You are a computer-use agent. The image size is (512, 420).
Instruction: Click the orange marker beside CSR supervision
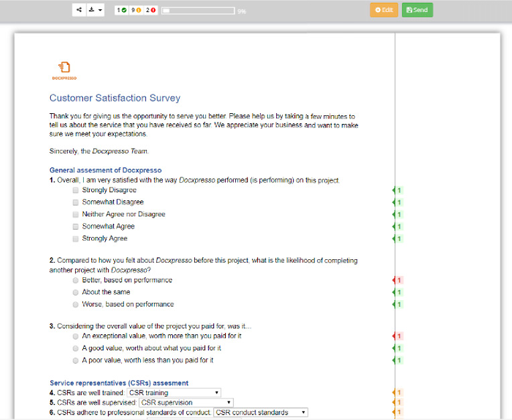click(397, 403)
